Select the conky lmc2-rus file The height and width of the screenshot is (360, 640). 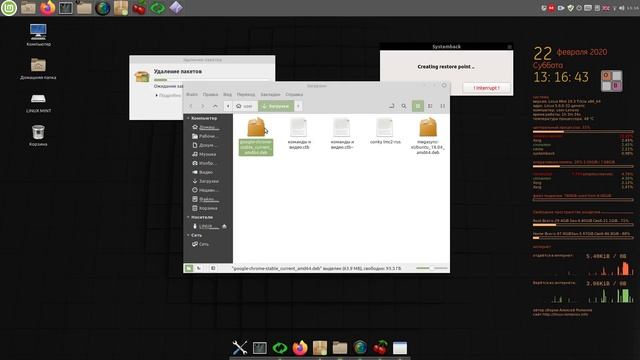385,131
